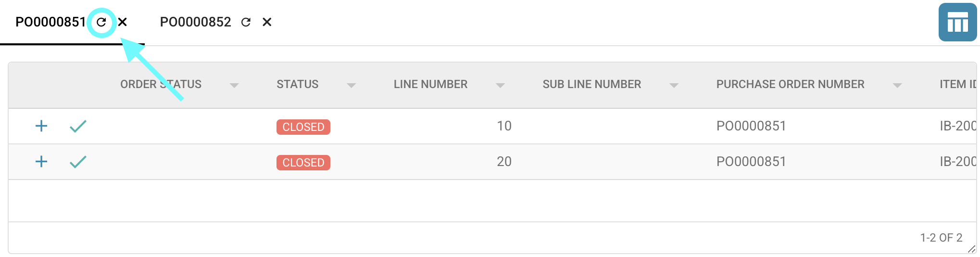Screen dimensions: 980x257
Task: Click the checkmark on line 10 row
Action: pos(78,126)
